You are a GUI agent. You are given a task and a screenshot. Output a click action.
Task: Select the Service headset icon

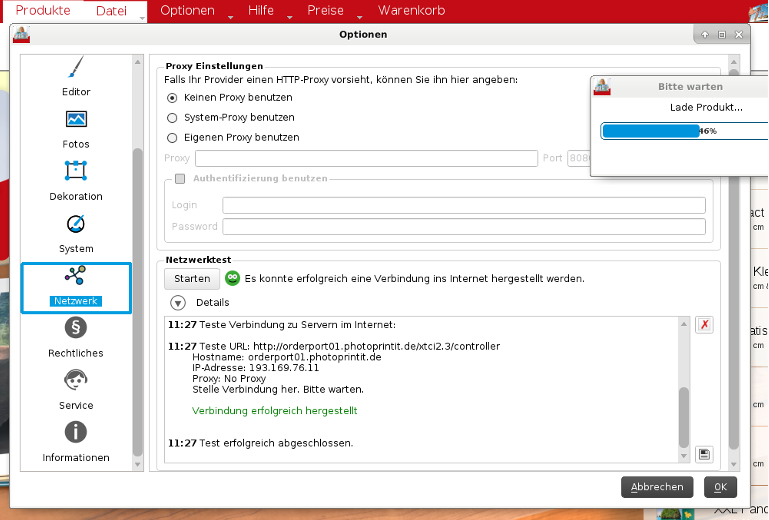(76, 380)
